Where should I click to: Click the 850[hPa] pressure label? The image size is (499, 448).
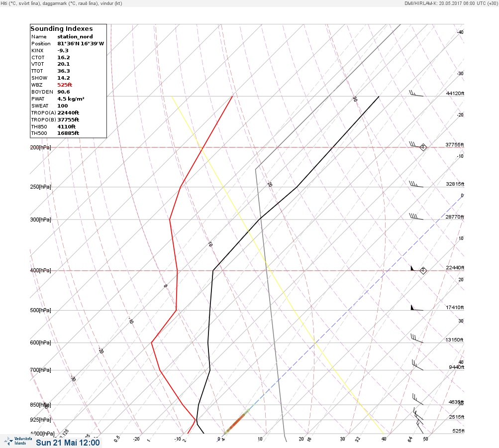40,405
